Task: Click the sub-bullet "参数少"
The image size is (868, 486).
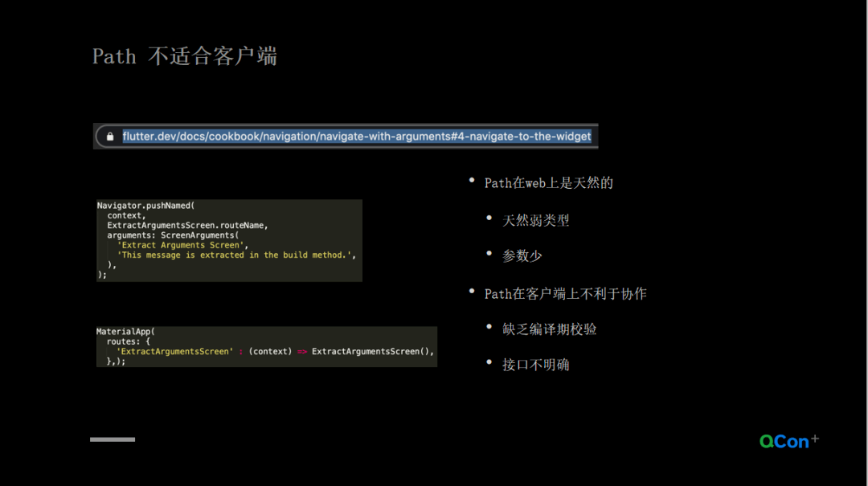Action: 522,255
